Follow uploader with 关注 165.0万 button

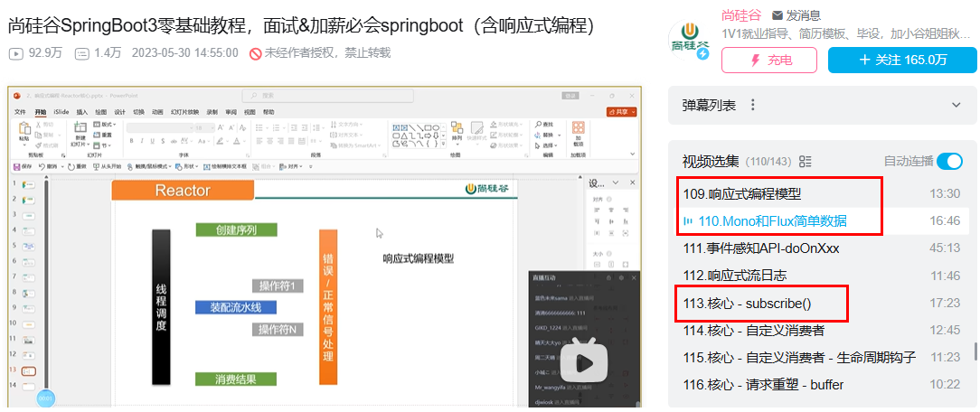click(902, 60)
